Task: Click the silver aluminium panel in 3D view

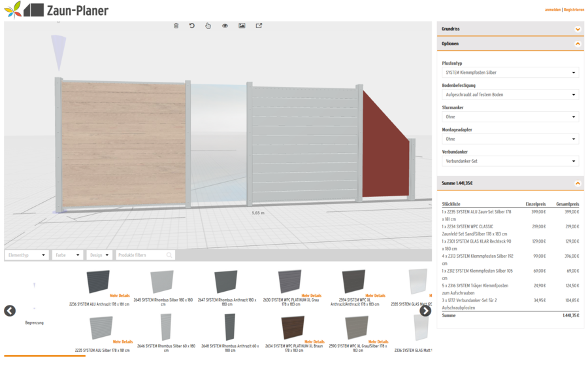Action: coord(304,145)
